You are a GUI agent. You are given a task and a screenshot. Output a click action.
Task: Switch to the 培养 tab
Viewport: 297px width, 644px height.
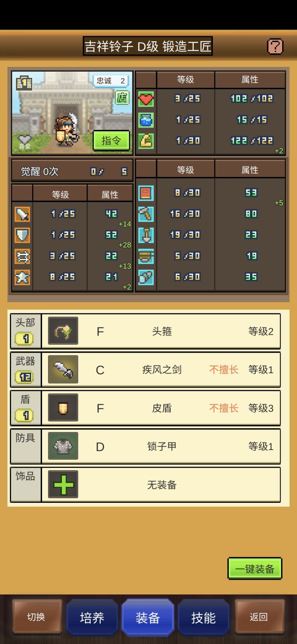tap(92, 618)
